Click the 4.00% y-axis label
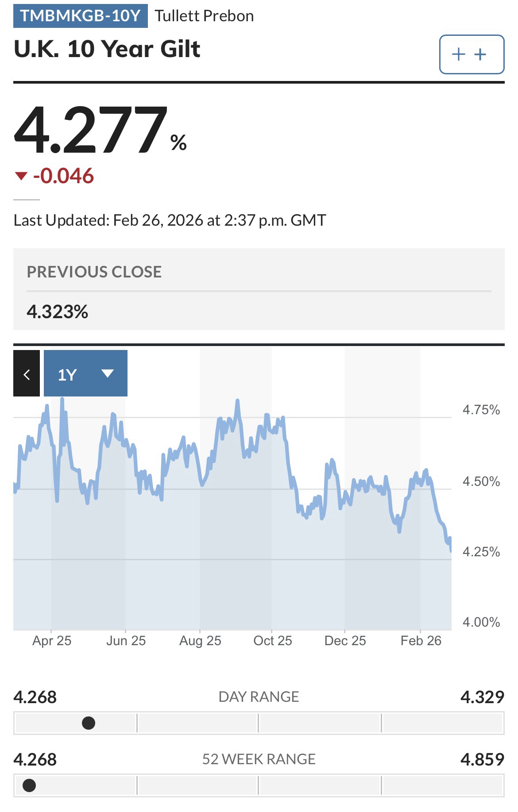518x812 pixels. pos(481,622)
